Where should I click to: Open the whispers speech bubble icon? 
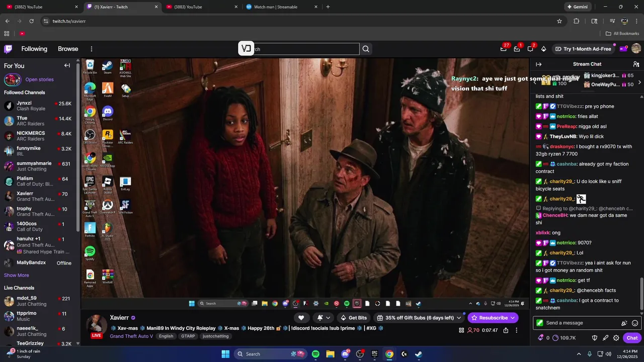pos(530,49)
